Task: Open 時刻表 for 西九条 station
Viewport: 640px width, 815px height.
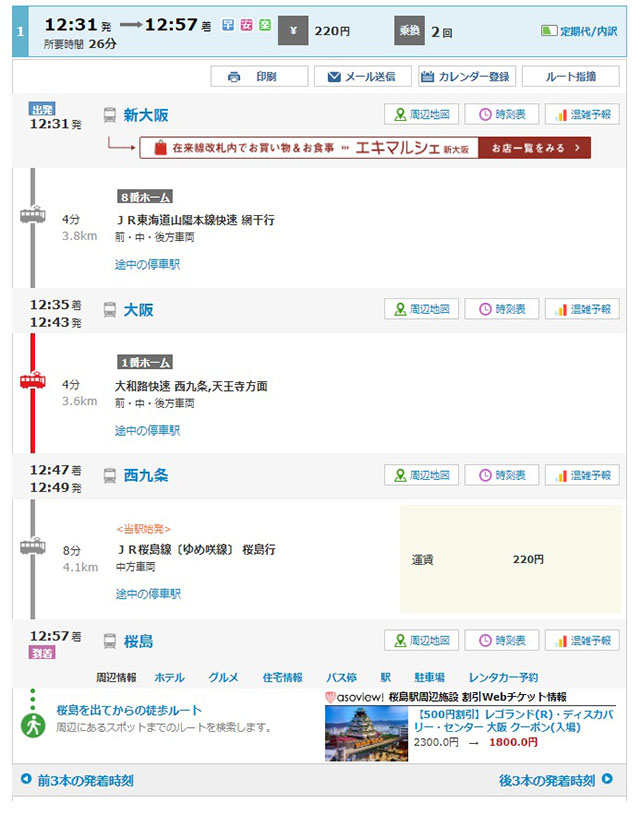Action: [x=501, y=475]
